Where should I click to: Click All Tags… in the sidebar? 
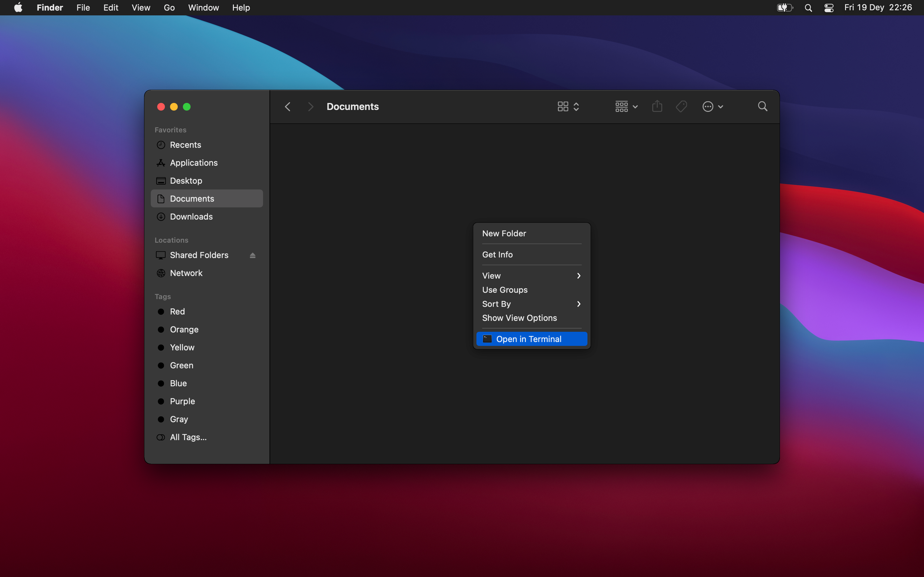point(188,437)
